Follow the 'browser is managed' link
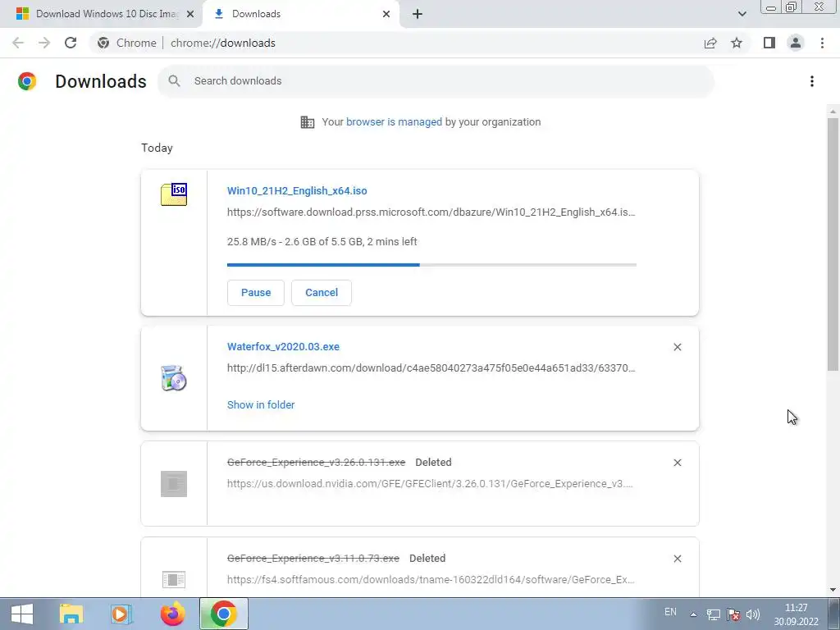 394,122
